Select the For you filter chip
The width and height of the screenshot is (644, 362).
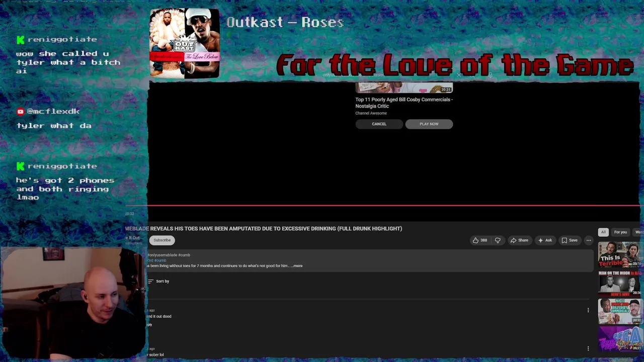click(x=620, y=232)
